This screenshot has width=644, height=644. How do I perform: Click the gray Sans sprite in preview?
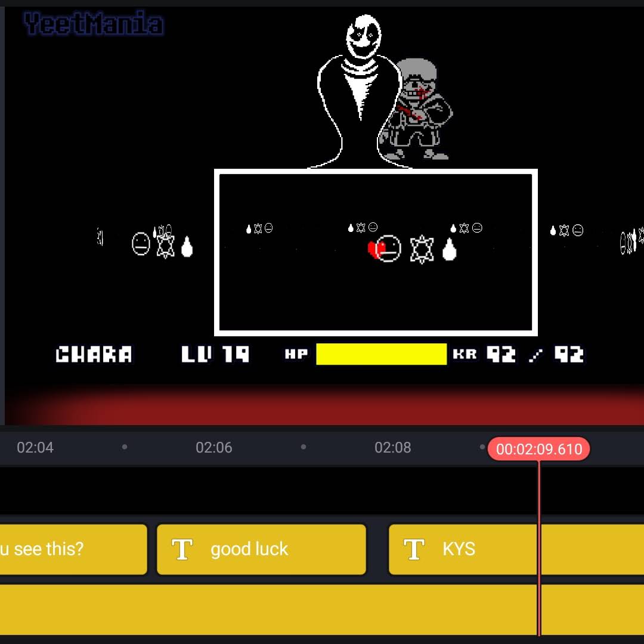tap(417, 109)
